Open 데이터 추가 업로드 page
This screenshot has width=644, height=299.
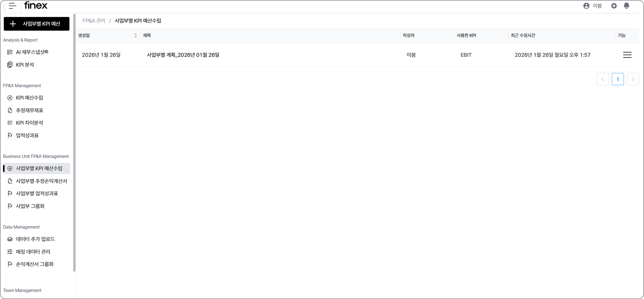pyautogui.click(x=35, y=239)
